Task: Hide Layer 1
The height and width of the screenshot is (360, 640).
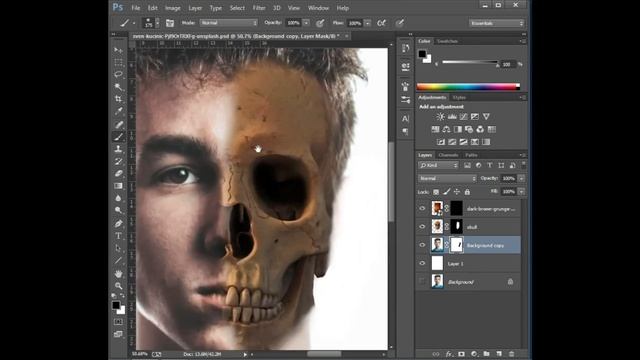Action: pyautogui.click(x=422, y=264)
